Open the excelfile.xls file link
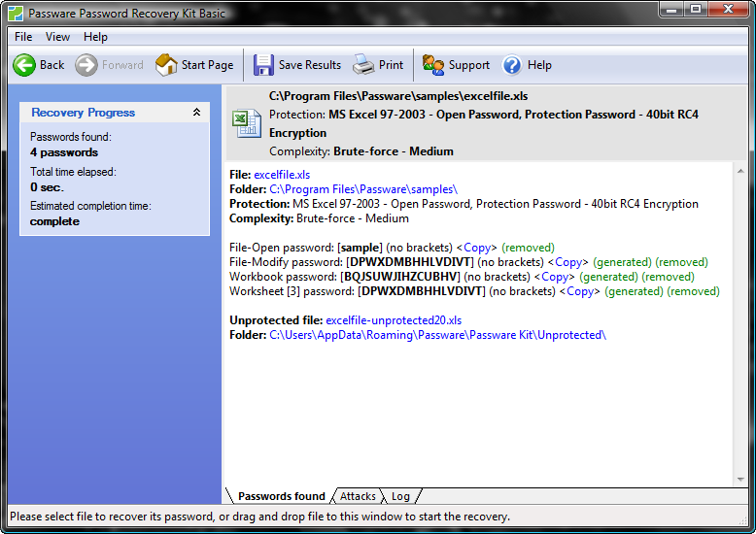The height and width of the screenshot is (534, 756). pos(282,175)
